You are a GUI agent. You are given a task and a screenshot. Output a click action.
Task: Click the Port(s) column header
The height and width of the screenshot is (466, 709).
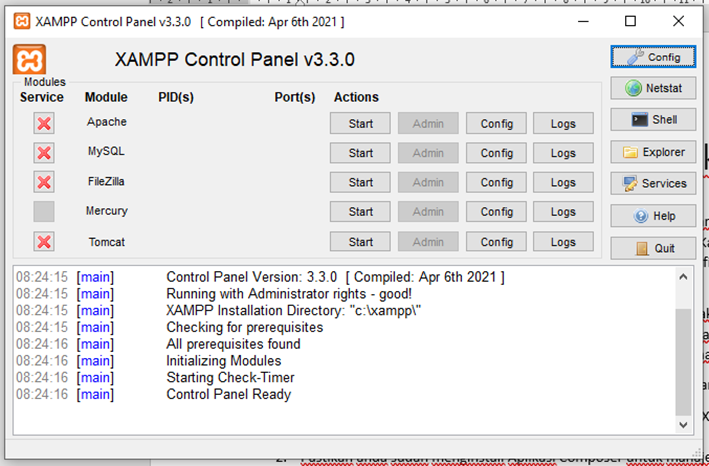click(x=295, y=98)
